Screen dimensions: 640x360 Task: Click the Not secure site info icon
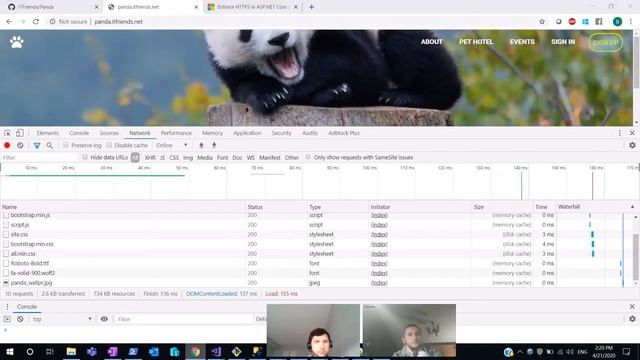click(52, 22)
